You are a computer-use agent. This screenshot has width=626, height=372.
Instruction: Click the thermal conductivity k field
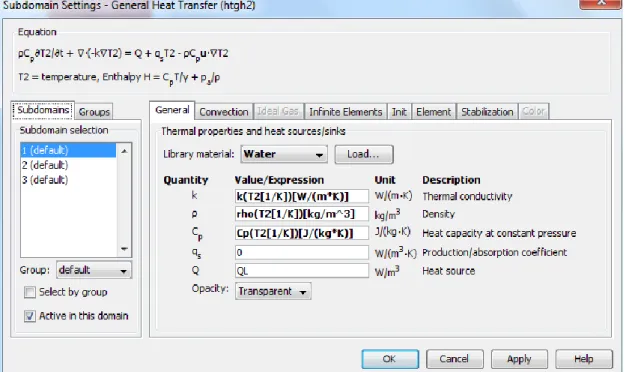301,196
